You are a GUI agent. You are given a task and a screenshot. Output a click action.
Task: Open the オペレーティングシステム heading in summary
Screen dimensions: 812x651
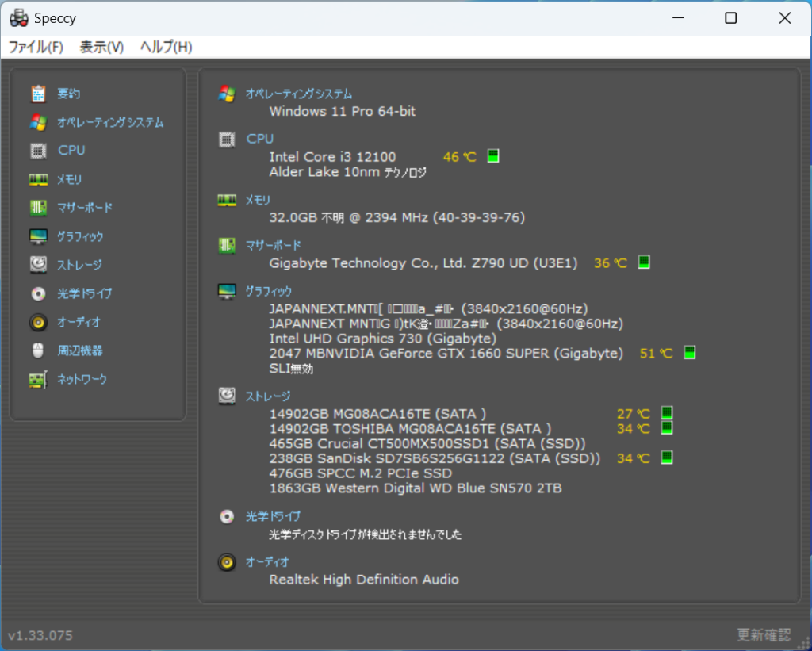298,94
